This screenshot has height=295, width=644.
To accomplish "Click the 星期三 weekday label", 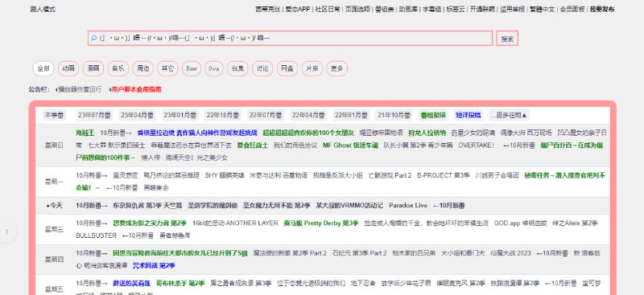I will pyautogui.click(x=54, y=229).
